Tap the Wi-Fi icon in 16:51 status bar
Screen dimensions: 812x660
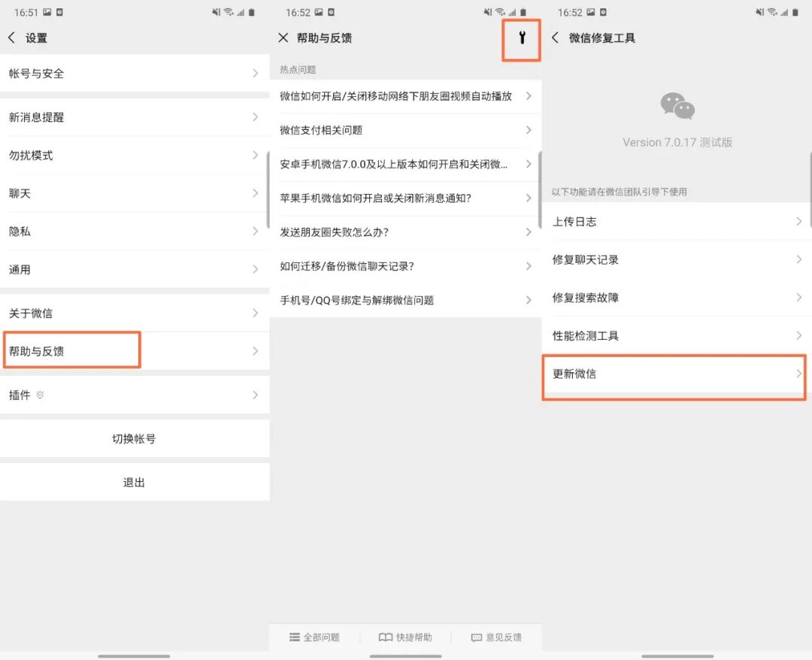(229, 12)
